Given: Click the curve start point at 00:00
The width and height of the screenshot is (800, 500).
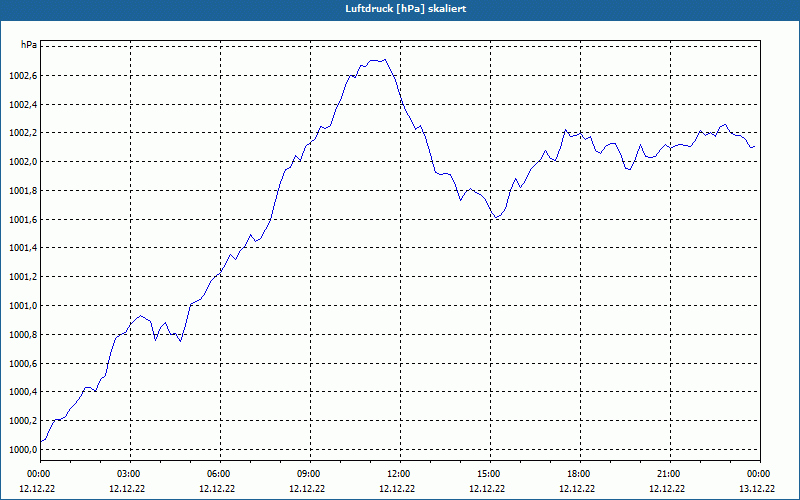Looking at the screenshot, I should 41,442.
